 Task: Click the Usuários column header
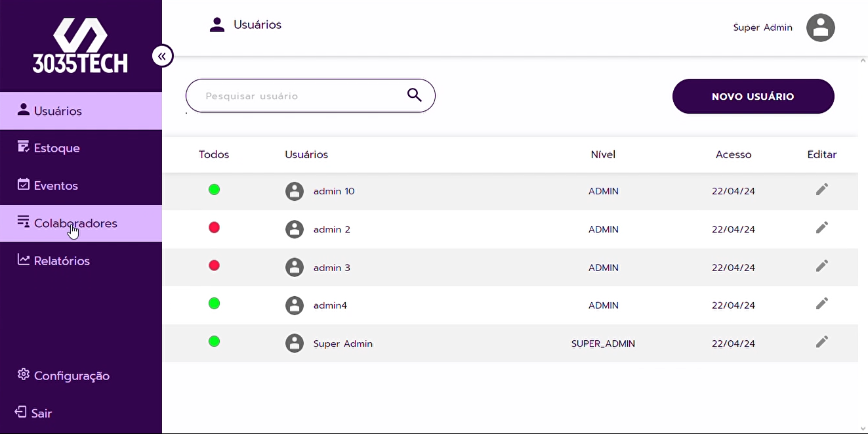tap(306, 155)
